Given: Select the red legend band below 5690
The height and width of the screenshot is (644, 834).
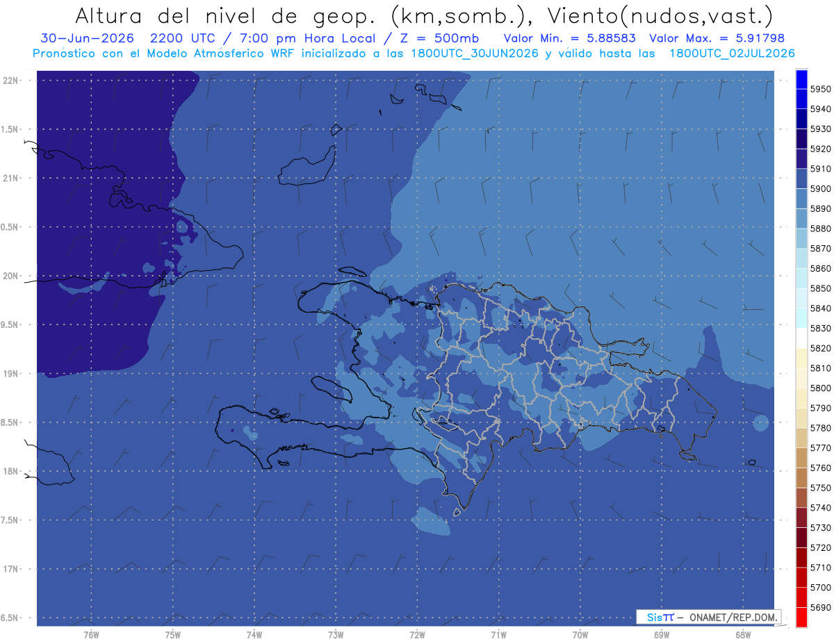Looking at the screenshot, I should pos(801,617).
